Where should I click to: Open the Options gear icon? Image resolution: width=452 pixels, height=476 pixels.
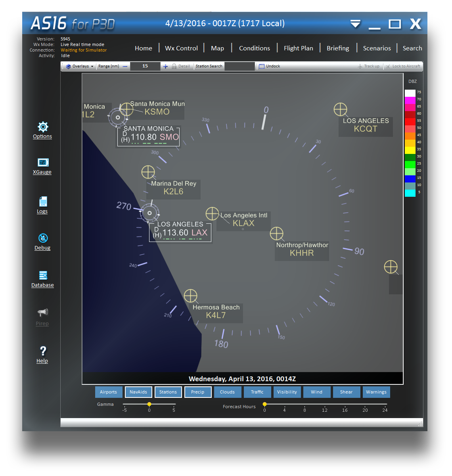coord(43,127)
